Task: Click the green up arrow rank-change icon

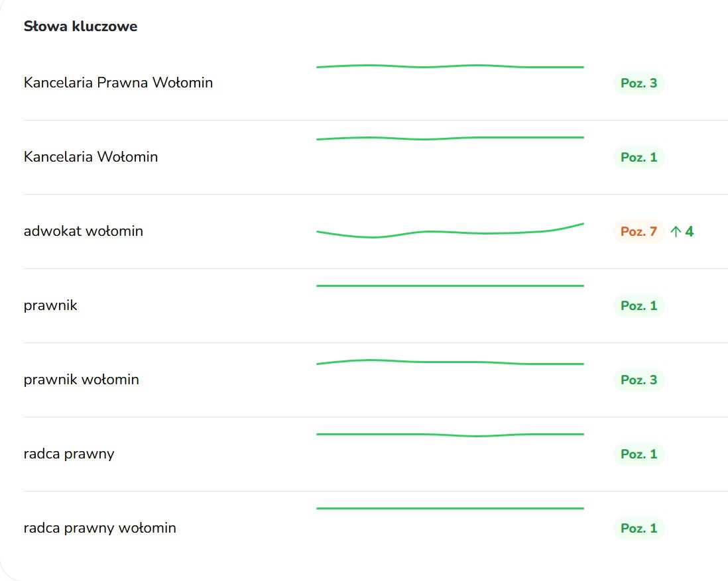Action: click(676, 232)
